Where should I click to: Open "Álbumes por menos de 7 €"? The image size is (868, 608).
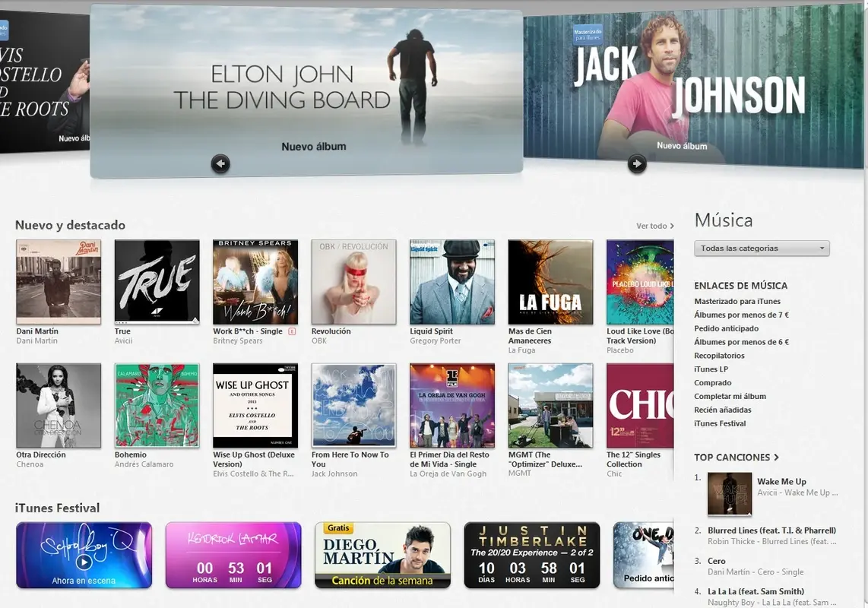(x=741, y=314)
